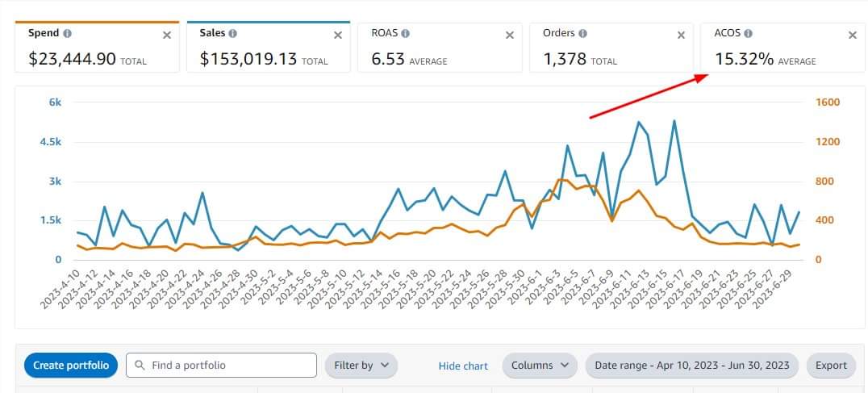Image resolution: width=868 pixels, height=393 pixels.
Task: Click the ACOS info icon
Action: pos(748,34)
